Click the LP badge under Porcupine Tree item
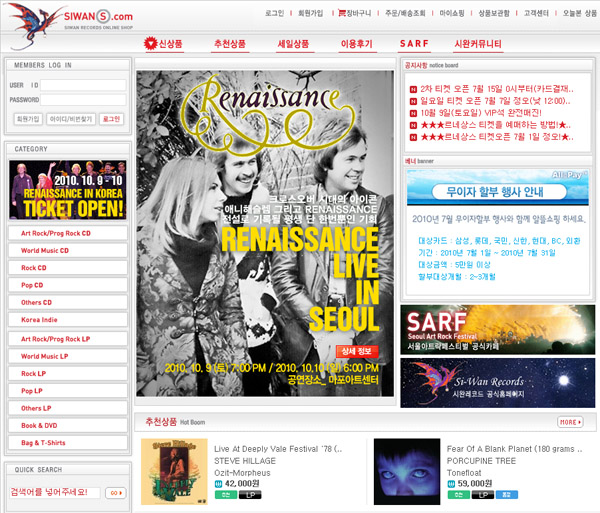This screenshot has width=600, height=513. tap(483, 495)
